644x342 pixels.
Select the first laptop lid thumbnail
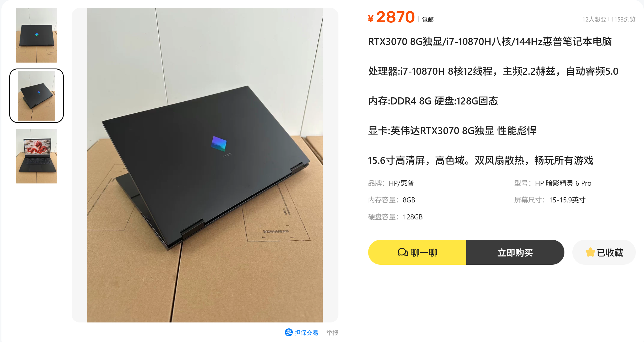coord(37,35)
